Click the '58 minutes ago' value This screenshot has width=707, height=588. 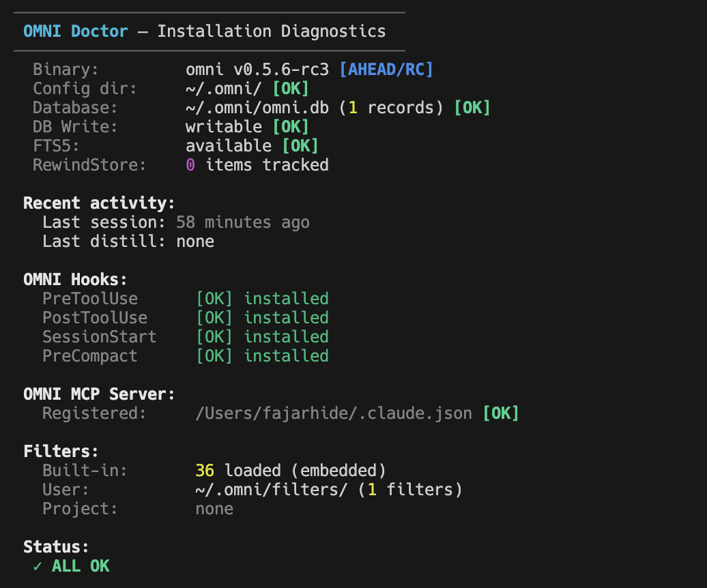(242, 222)
